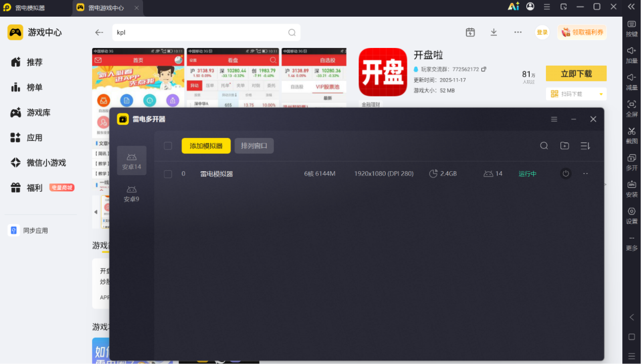This screenshot has height=364, width=641.
Task: Click the AI assistant icon in title bar
Action: (513, 7)
